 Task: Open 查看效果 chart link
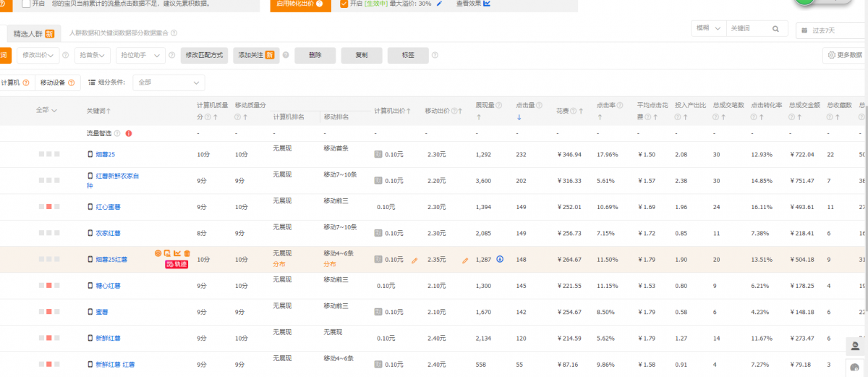(474, 4)
